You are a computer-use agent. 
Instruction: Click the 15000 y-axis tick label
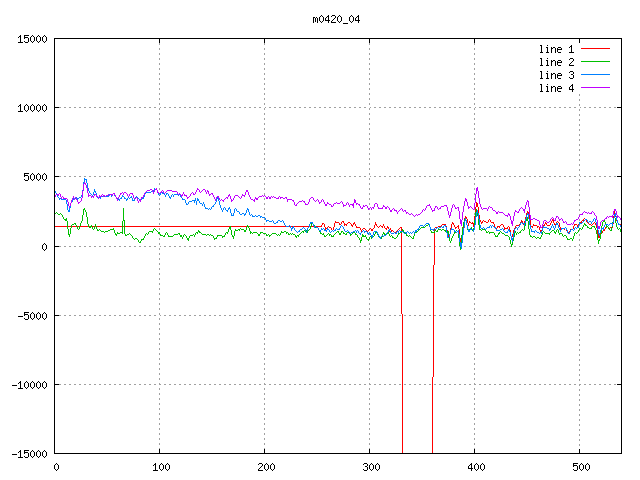(32, 39)
